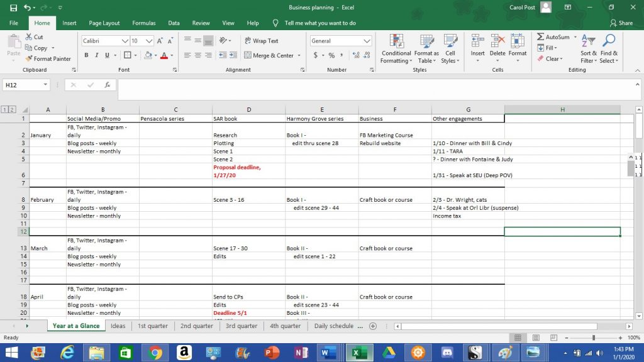Toggle underline formatting
This screenshot has height=362, width=644.
coord(107,55)
